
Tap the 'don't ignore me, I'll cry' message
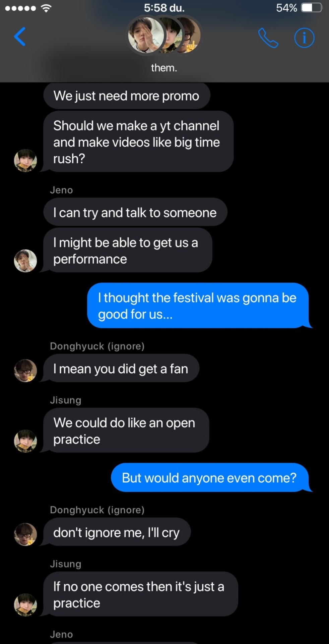pyautogui.click(x=116, y=532)
